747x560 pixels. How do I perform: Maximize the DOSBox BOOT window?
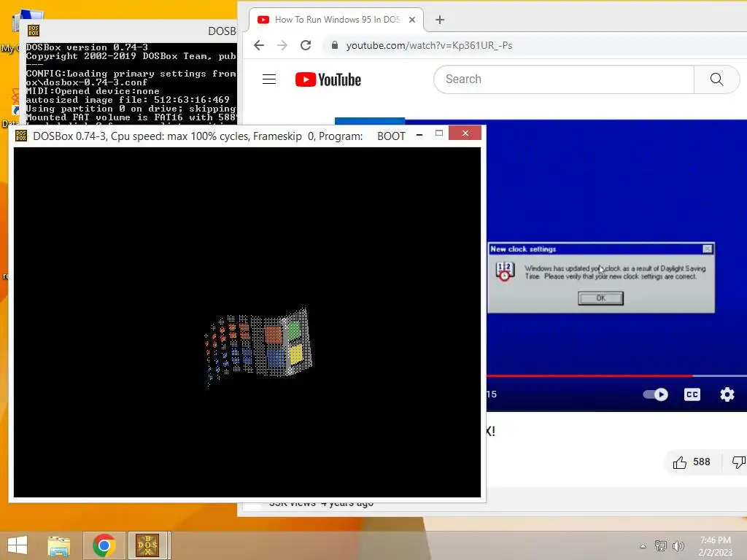point(438,133)
